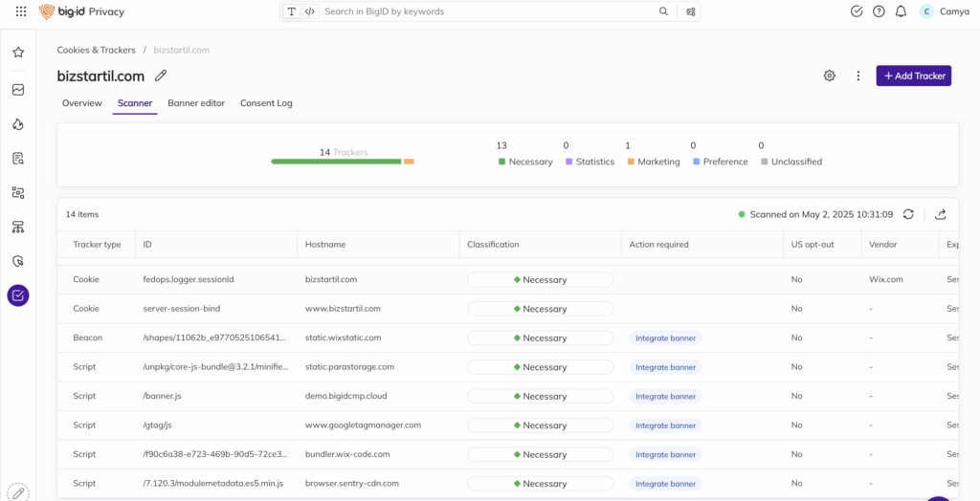This screenshot has height=501, width=980.
Task: Click the pencil edit icon beside bizstartil.com
Action: coord(161,76)
